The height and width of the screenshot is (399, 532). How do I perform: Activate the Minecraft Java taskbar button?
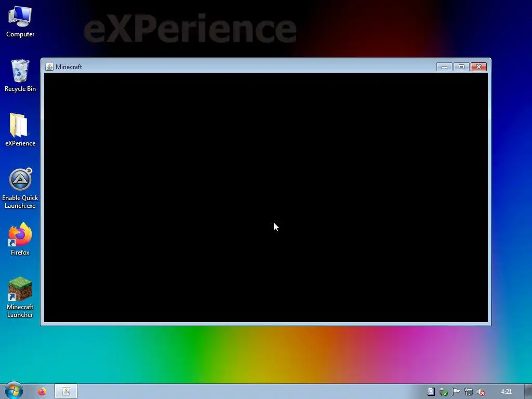coord(66,392)
